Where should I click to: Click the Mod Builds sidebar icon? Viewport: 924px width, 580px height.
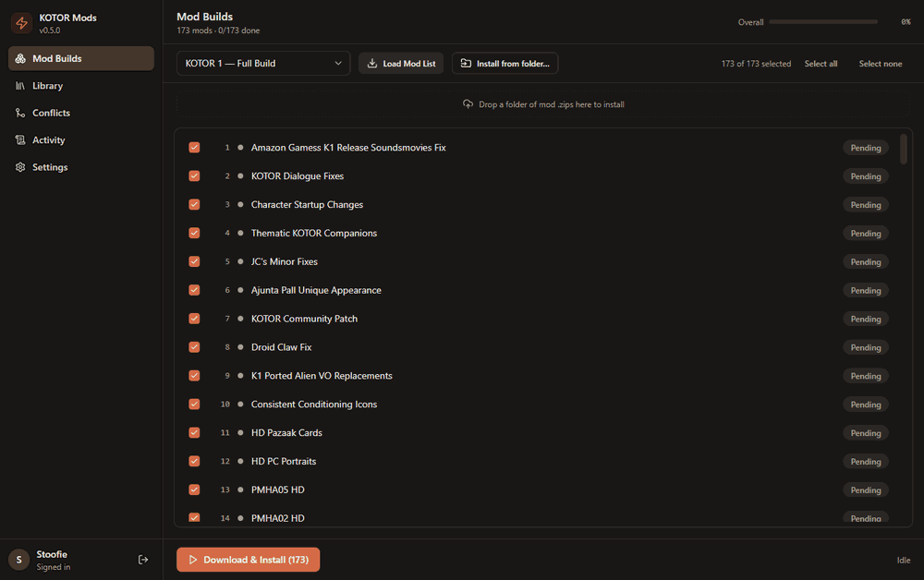[20, 58]
